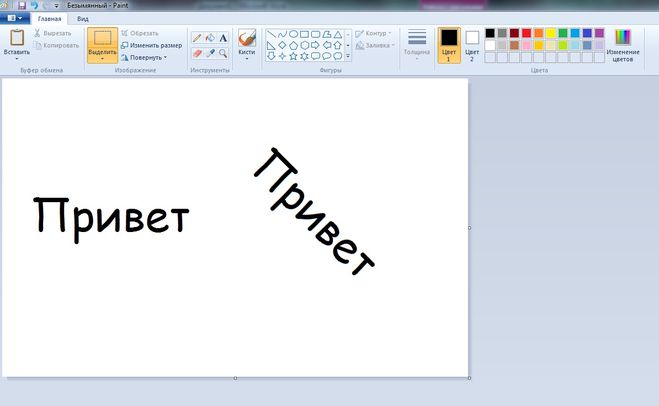Pick the purple color swatch
The height and width of the screenshot is (406, 659).
[600, 33]
